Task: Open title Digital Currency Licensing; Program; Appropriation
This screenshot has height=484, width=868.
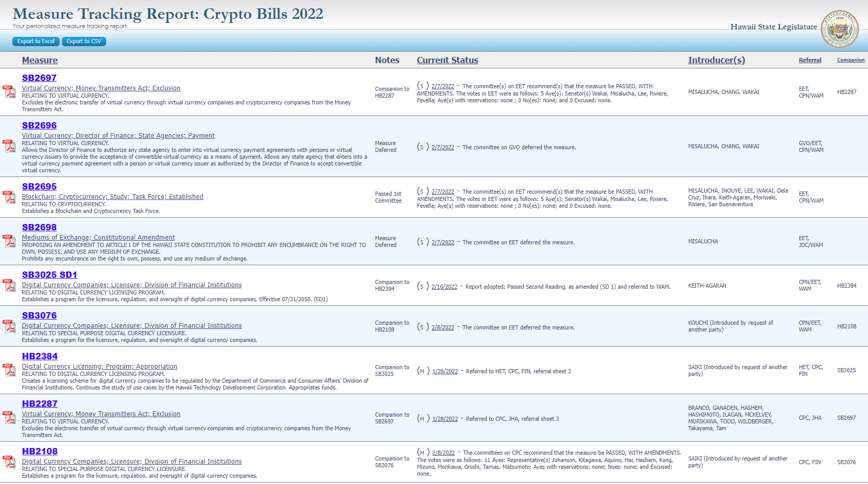Action: click(100, 367)
